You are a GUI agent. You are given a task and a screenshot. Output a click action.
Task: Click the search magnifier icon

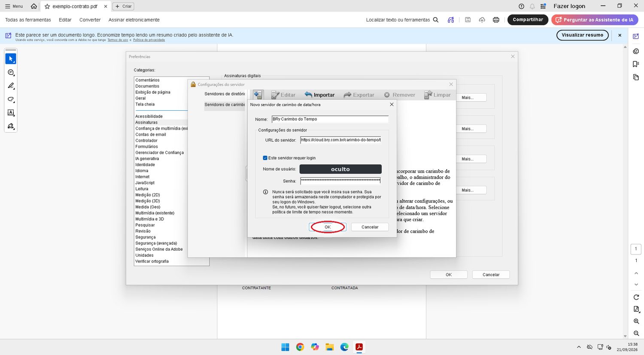tap(436, 20)
